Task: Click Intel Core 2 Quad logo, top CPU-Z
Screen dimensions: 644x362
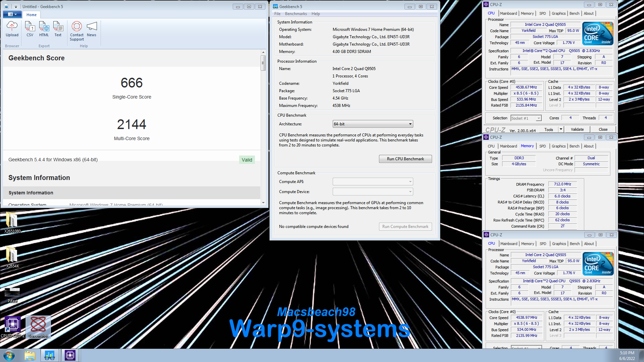Action: click(598, 33)
